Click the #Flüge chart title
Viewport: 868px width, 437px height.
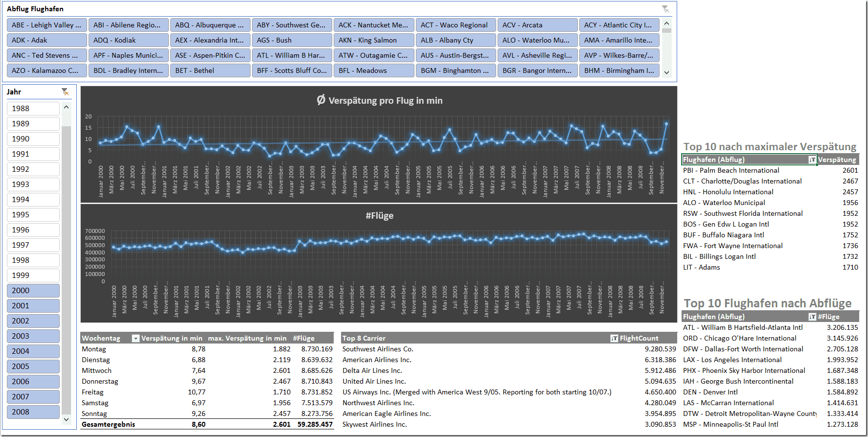pyautogui.click(x=380, y=216)
